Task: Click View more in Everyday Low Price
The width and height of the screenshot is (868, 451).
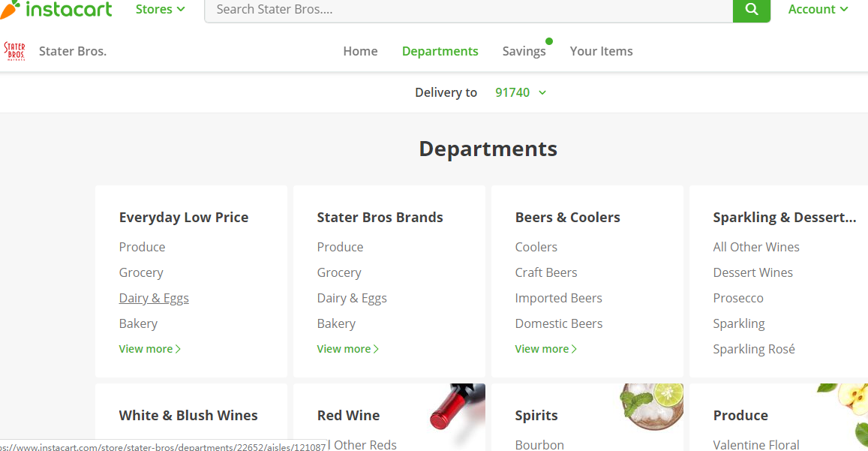Action: click(x=149, y=349)
